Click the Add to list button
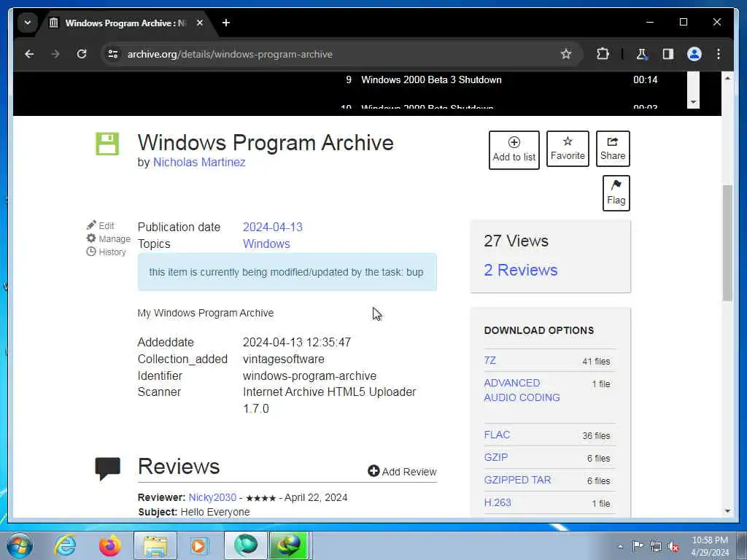This screenshot has width=747, height=560. pyautogui.click(x=514, y=150)
